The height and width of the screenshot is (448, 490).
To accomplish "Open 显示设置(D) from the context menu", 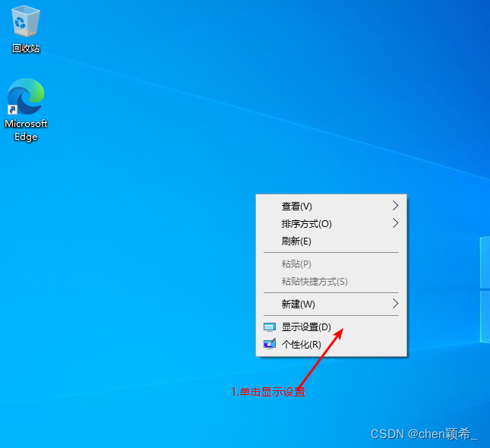I will [331, 327].
